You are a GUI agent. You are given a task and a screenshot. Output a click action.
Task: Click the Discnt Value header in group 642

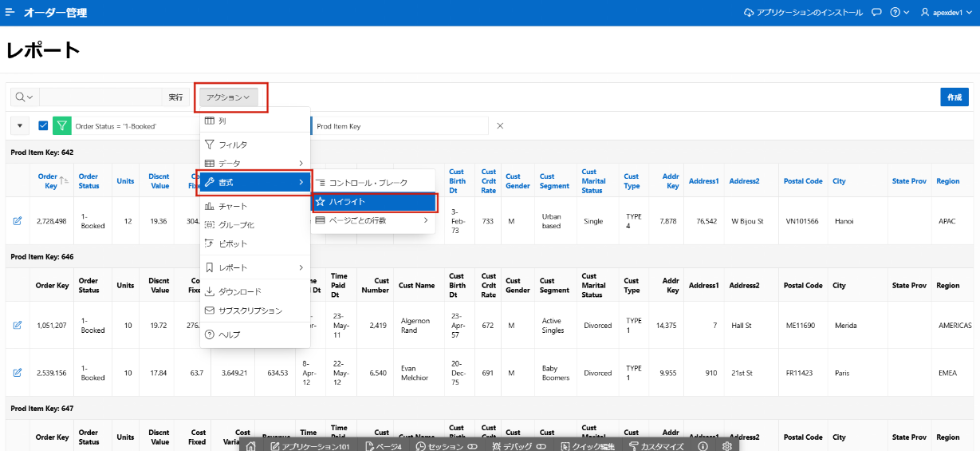pos(159,181)
